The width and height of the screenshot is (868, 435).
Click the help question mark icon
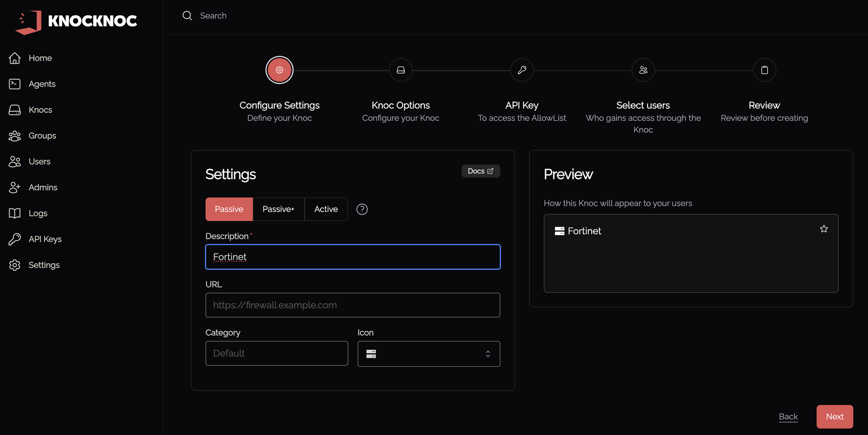pos(362,209)
